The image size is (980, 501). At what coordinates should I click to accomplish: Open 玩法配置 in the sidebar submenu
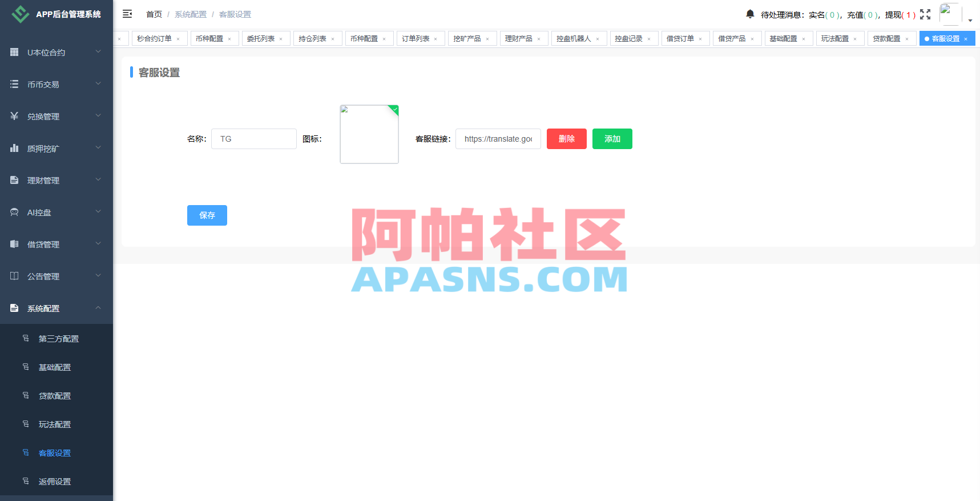coord(55,424)
